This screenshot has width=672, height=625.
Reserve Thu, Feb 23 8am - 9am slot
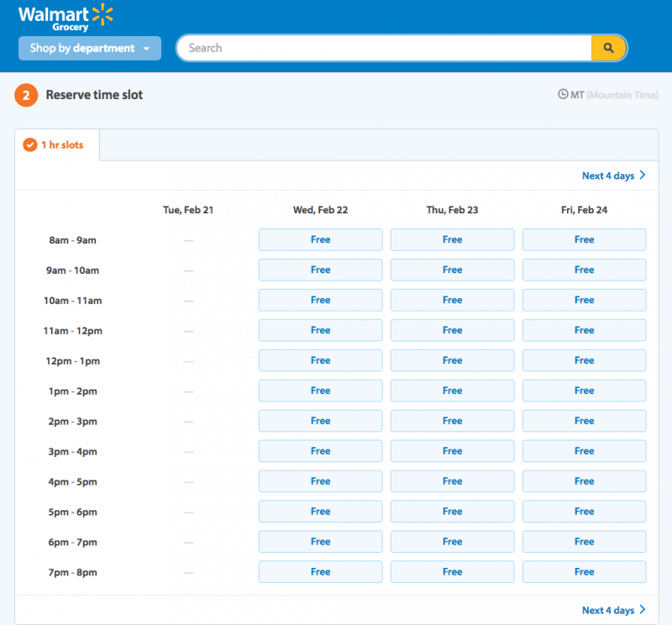click(x=453, y=239)
